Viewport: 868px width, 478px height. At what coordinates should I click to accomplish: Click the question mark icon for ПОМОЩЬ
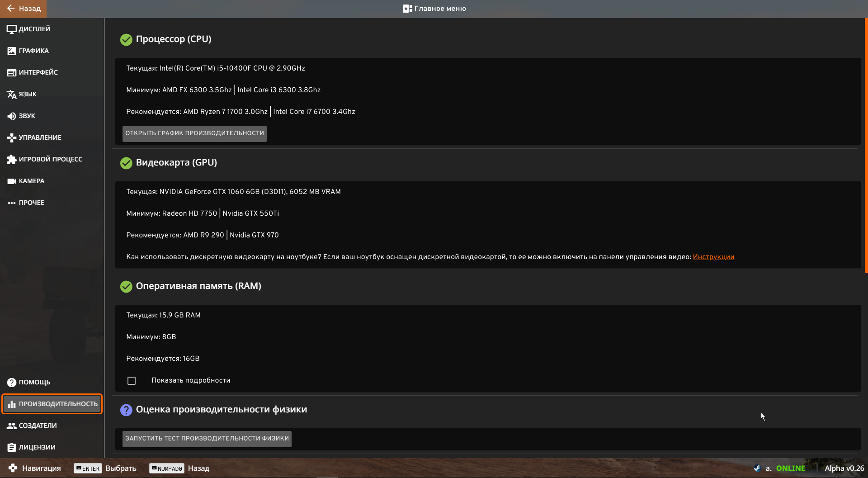(12, 383)
